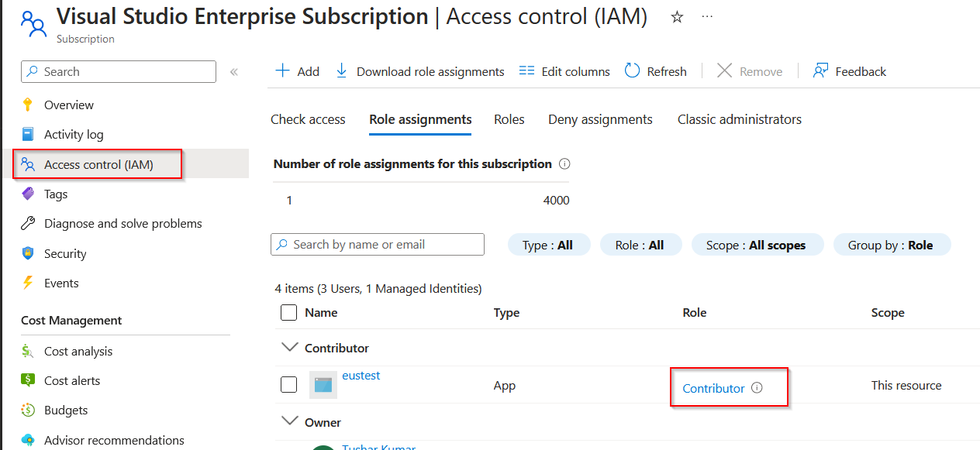Open the Group by : Role filter

pyautogui.click(x=892, y=245)
